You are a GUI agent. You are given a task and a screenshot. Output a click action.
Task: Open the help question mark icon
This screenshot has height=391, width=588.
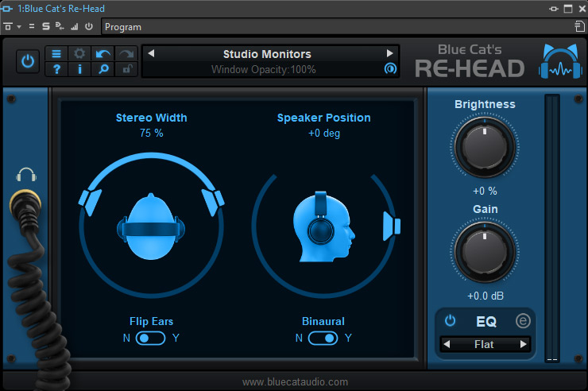[56, 70]
